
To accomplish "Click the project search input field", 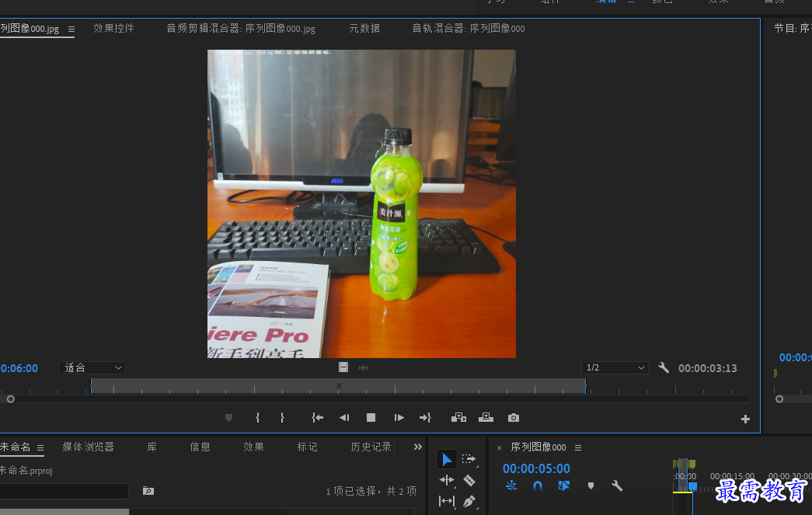I will click(64, 491).
